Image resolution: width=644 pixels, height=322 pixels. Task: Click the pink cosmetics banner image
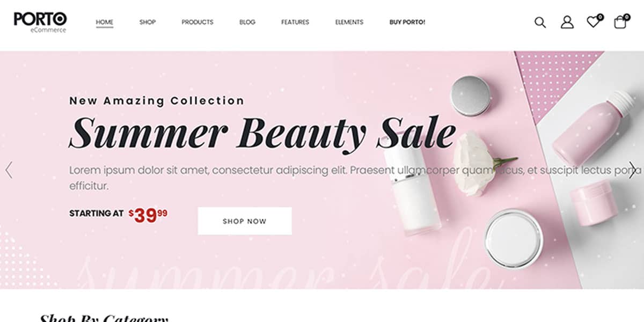[322, 170]
